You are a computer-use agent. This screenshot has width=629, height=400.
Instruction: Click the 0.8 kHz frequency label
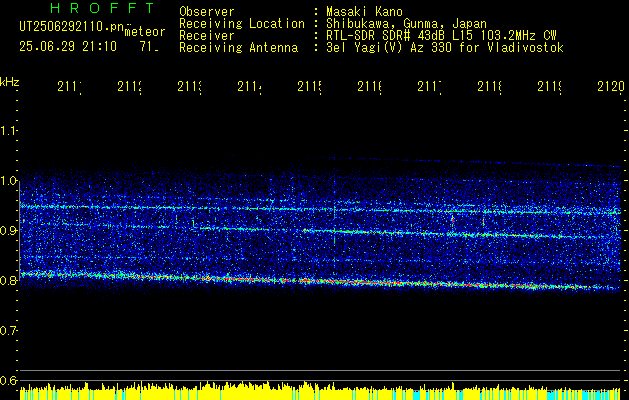click(8, 280)
